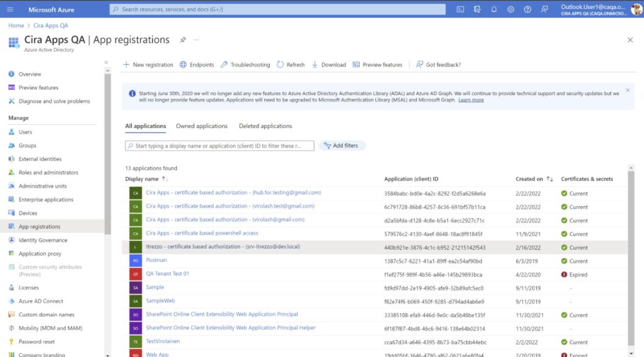
Task: Switch to the All applications tab
Action: pos(145,127)
